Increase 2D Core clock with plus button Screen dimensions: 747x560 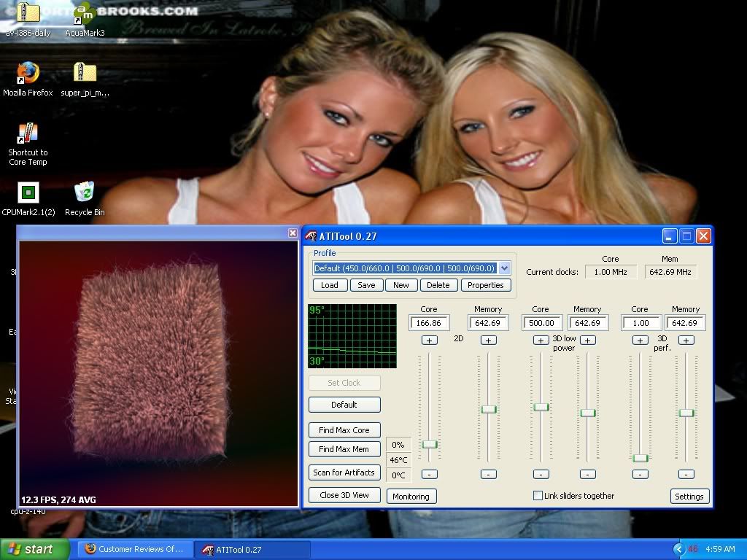(429, 341)
